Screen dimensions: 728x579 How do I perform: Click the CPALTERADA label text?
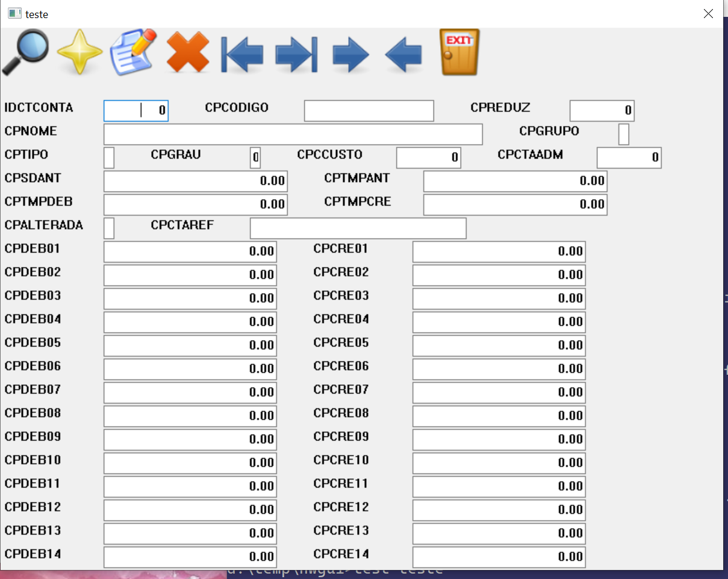coord(44,225)
